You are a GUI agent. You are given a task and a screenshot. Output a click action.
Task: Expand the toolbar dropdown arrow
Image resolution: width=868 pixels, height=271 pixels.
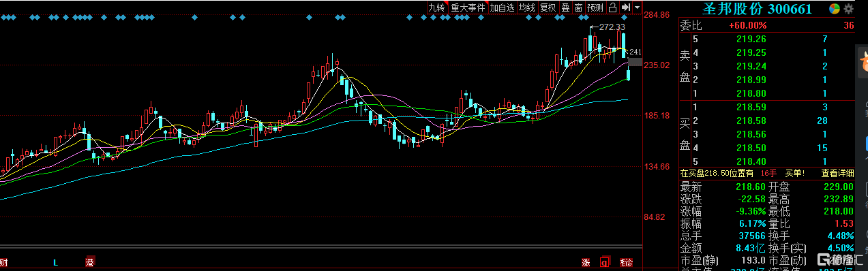[637, 7]
